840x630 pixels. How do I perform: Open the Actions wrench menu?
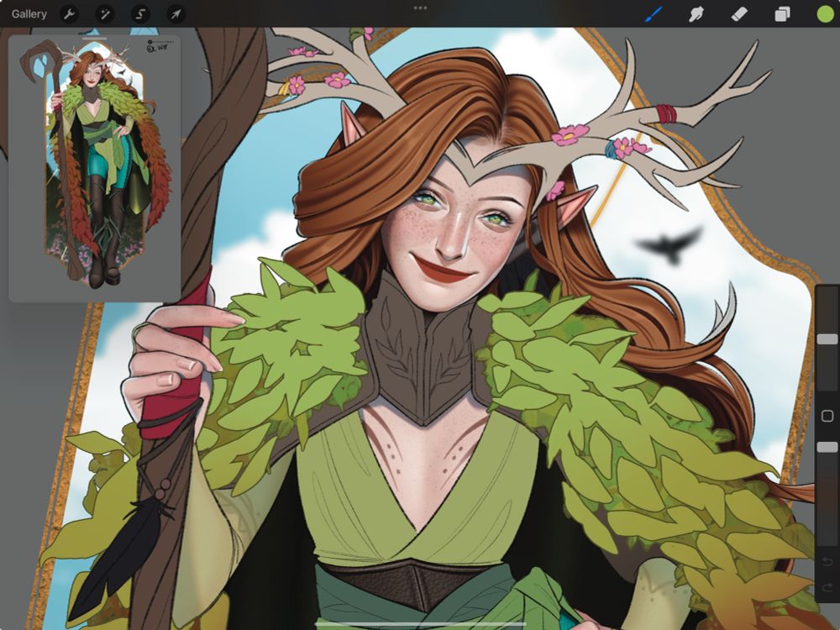click(71, 14)
